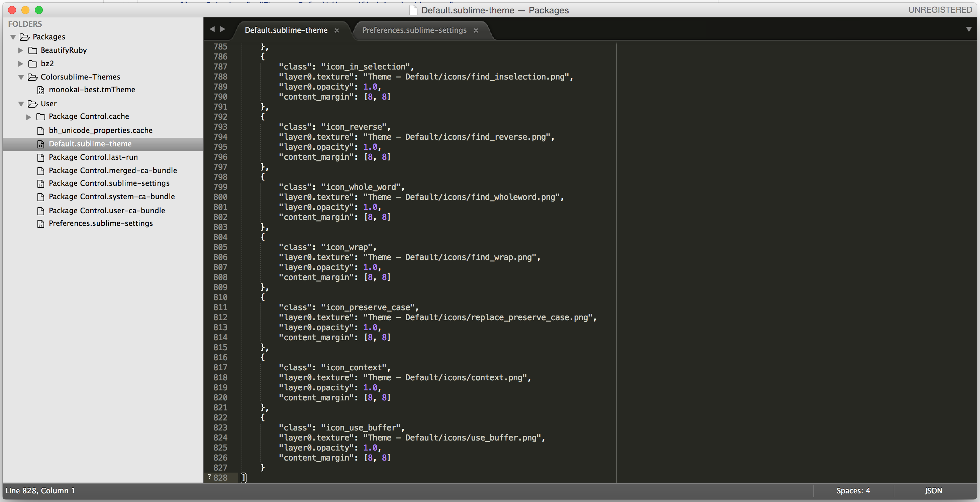
Task: Collapse the Packages folder tree
Action: tap(13, 37)
